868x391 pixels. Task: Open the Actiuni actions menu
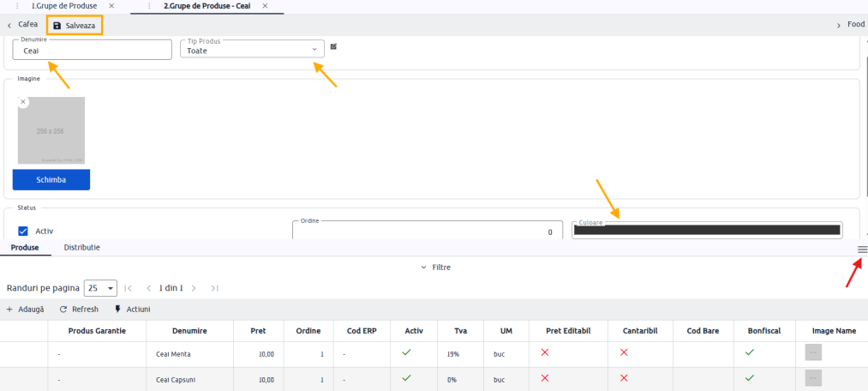point(132,310)
